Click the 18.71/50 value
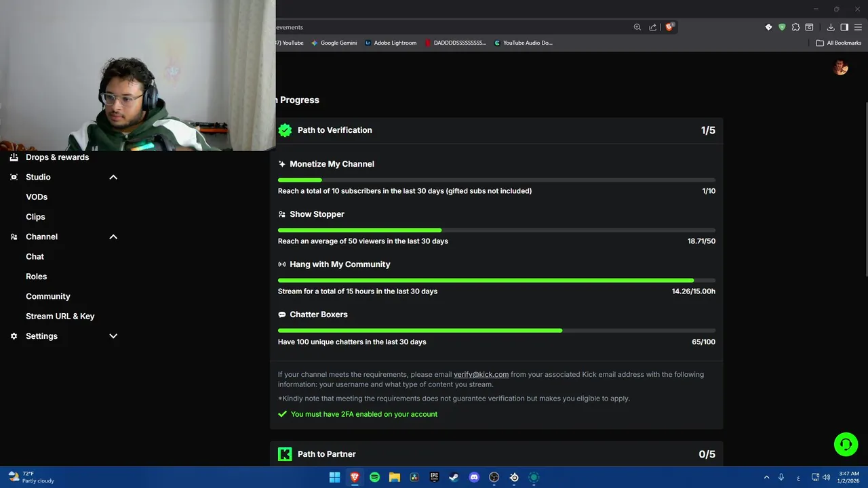868x488 pixels. pyautogui.click(x=701, y=241)
